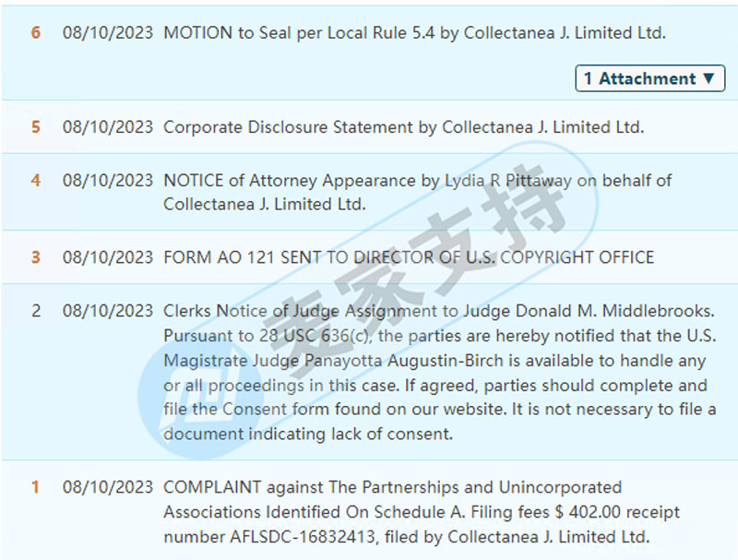Expand the 1 Attachment dropdown

tap(649, 78)
